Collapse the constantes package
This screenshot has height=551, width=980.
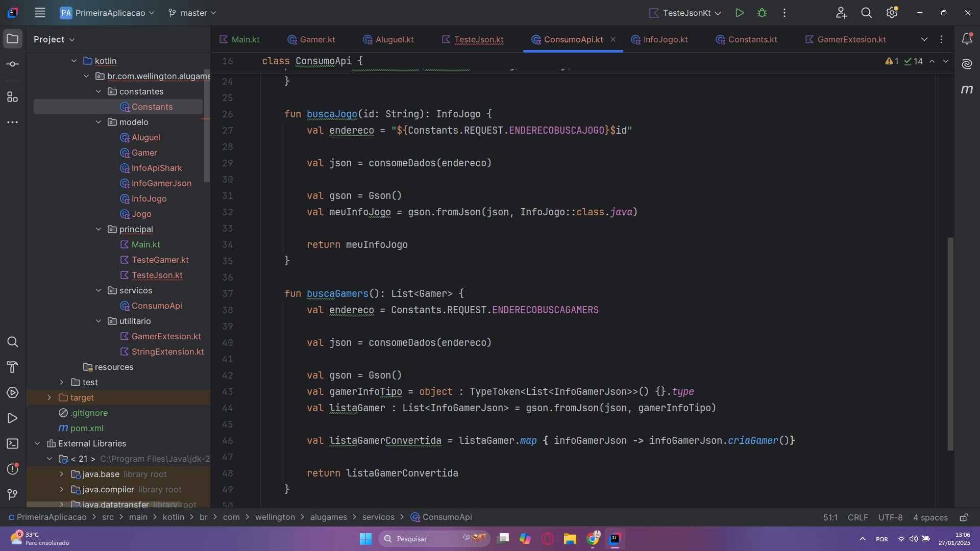(99, 91)
